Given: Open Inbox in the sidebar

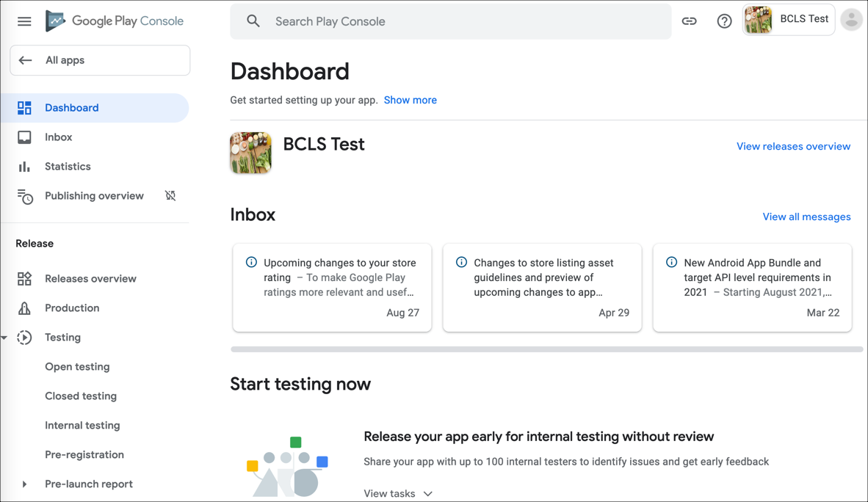Looking at the screenshot, I should click(58, 137).
